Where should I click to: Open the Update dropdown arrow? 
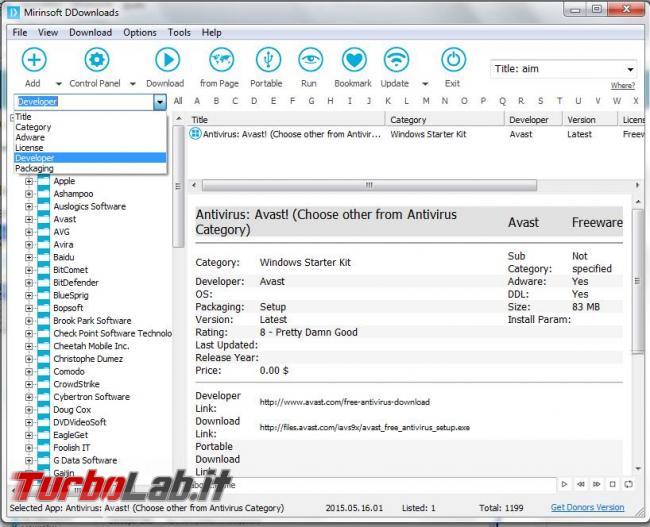click(425, 84)
